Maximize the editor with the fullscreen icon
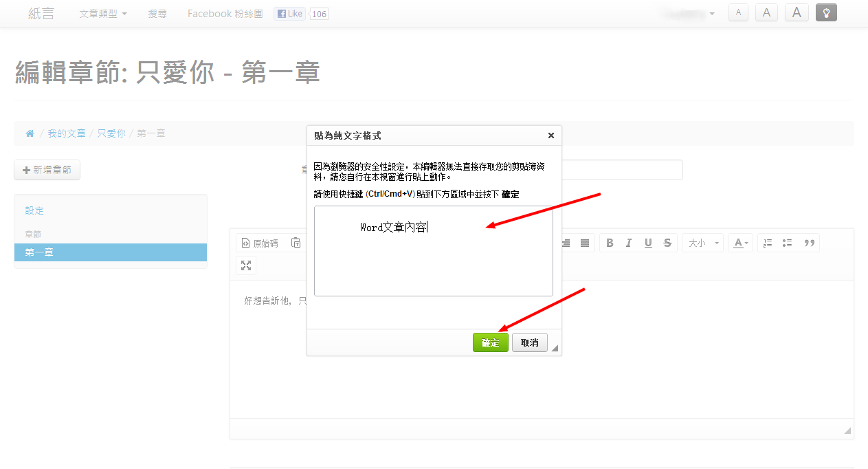The width and height of the screenshot is (868, 469). [x=246, y=265]
